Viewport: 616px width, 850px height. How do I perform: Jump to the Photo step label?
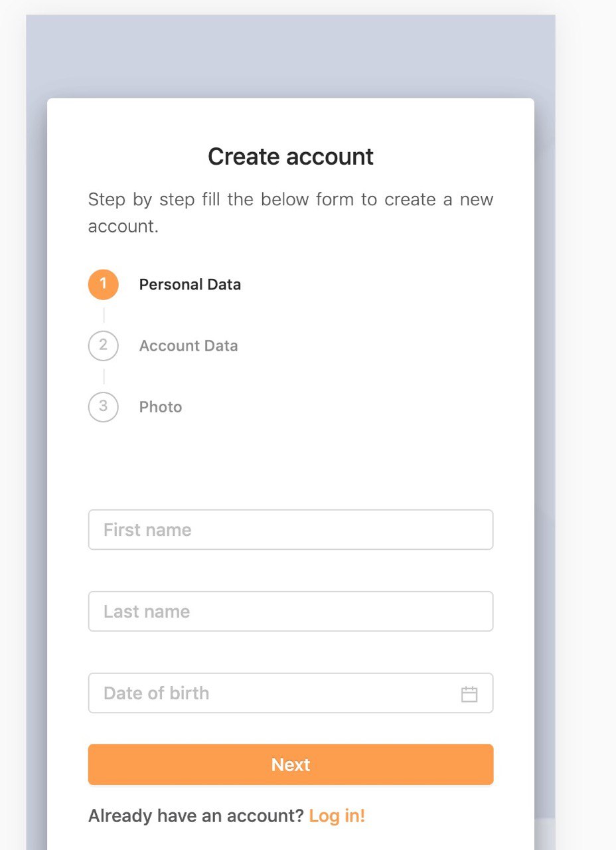[161, 407]
